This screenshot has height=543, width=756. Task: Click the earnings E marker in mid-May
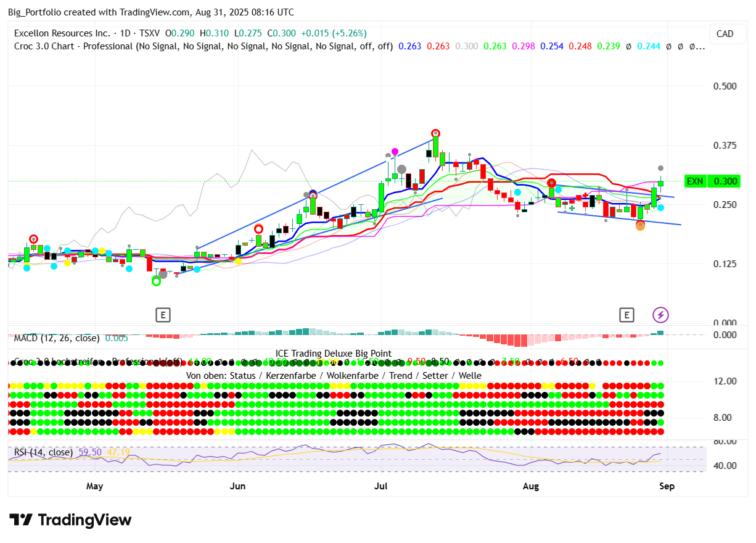click(163, 315)
